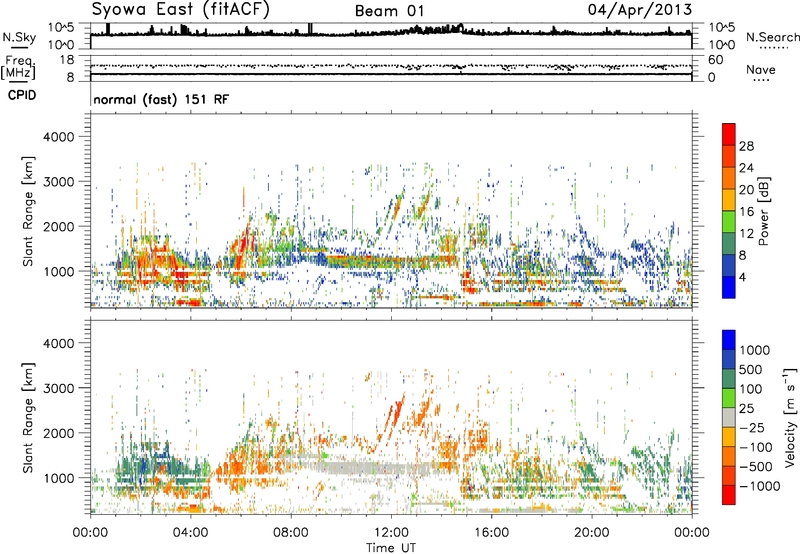Click the "60" Nave axis tick label
The image size is (800, 554).
[715, 60]
